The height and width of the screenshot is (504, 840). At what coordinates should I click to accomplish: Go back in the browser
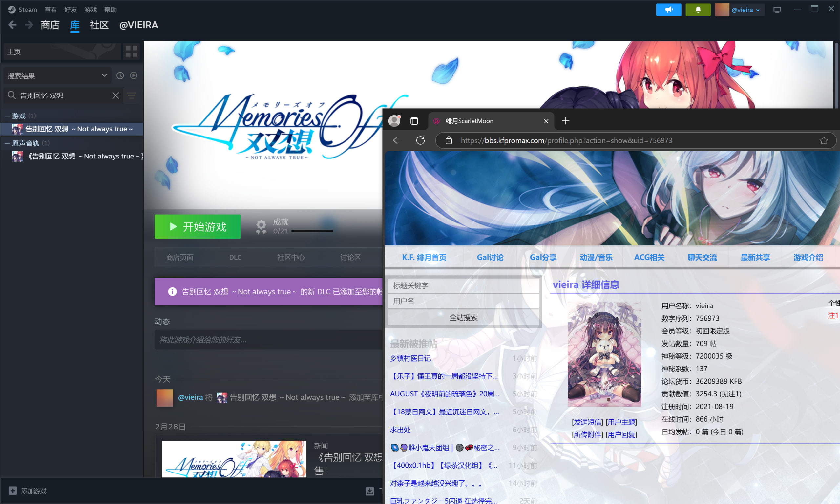(x=397, y=140)
